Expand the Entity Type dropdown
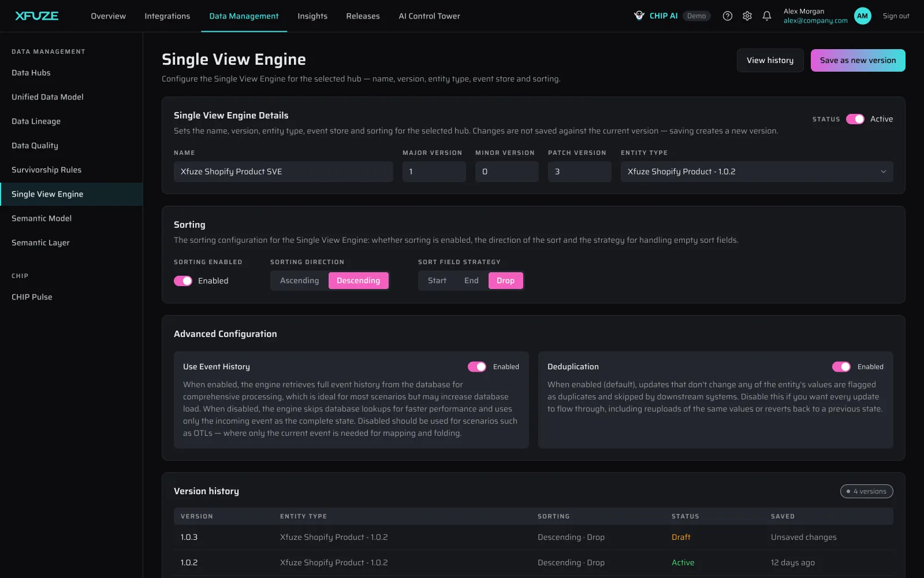 point(757,172)
